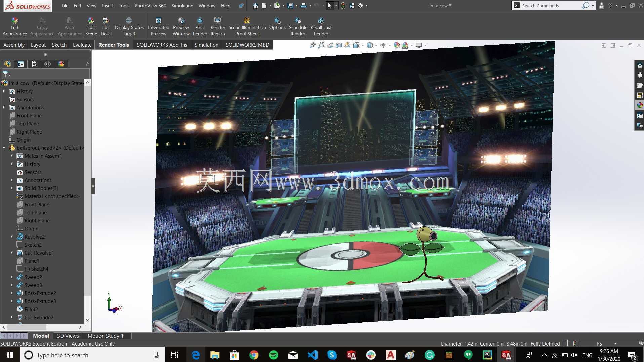Open the PhotoView 360 menu
The image size is (644, 362).
[x=150, y=6]
